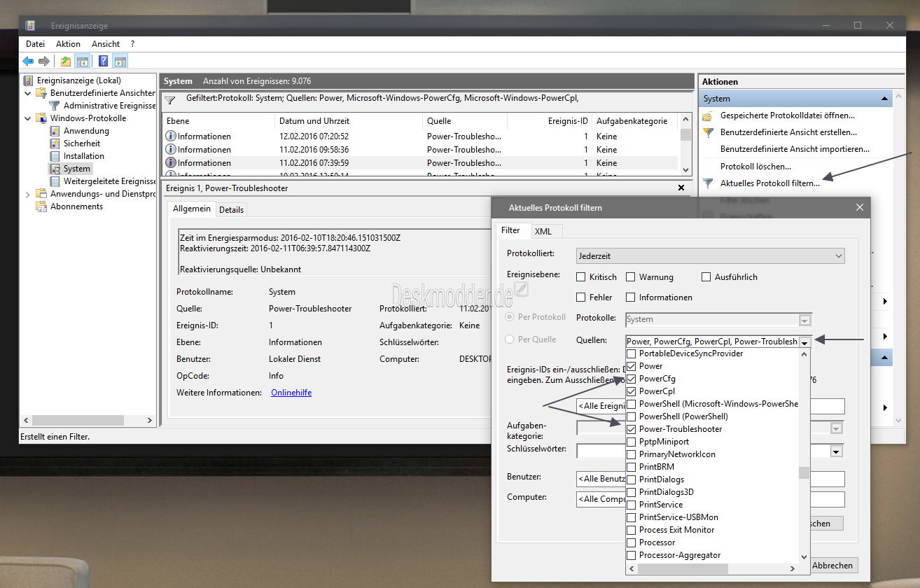
Task: Open the Aktion menu
Action: coord(69,44)
